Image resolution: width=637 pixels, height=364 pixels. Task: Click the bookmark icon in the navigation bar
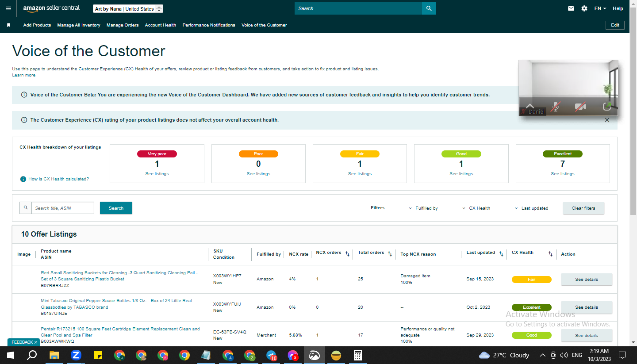click(x=8, y=25)
